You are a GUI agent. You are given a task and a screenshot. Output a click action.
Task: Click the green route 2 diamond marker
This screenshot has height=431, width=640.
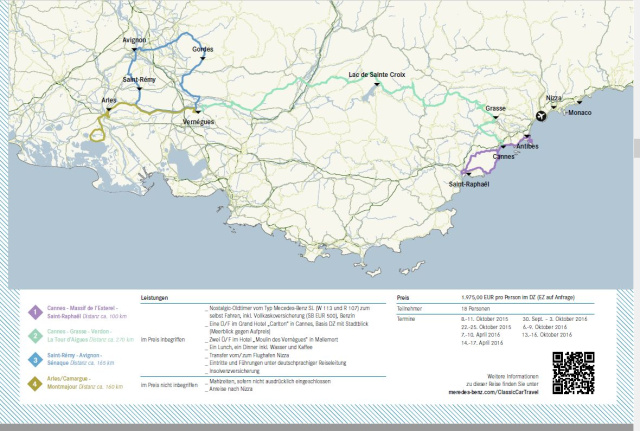(x=34, y=334)
